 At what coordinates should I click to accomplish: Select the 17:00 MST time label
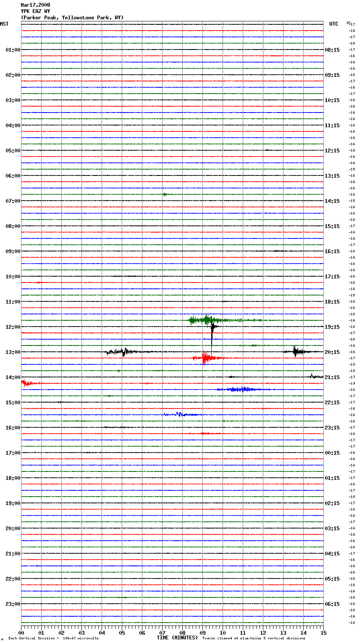(13, 453)
